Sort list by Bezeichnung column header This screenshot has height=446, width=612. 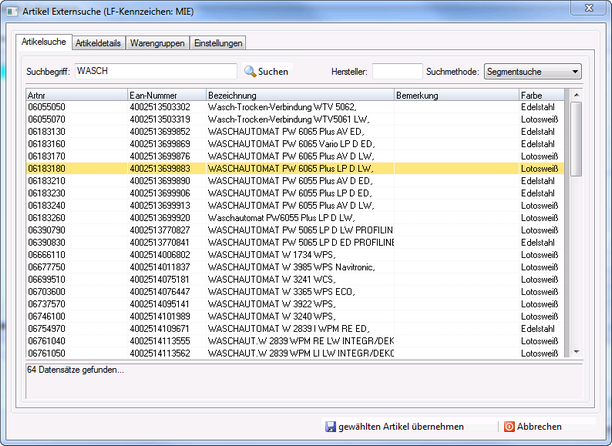click(x=298, y=94)
